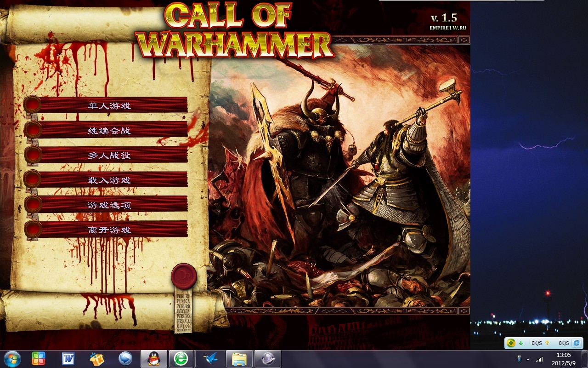Open the clock showing 13:05

563,359
